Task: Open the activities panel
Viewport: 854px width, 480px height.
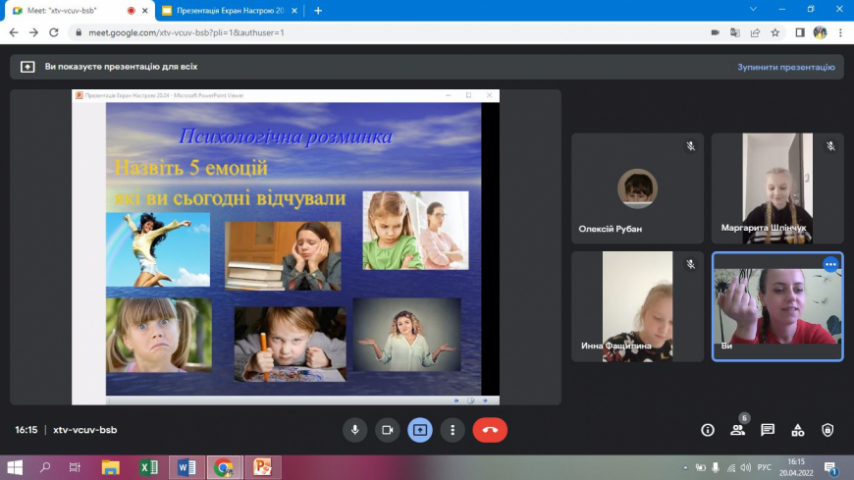Action: [798, 430]
